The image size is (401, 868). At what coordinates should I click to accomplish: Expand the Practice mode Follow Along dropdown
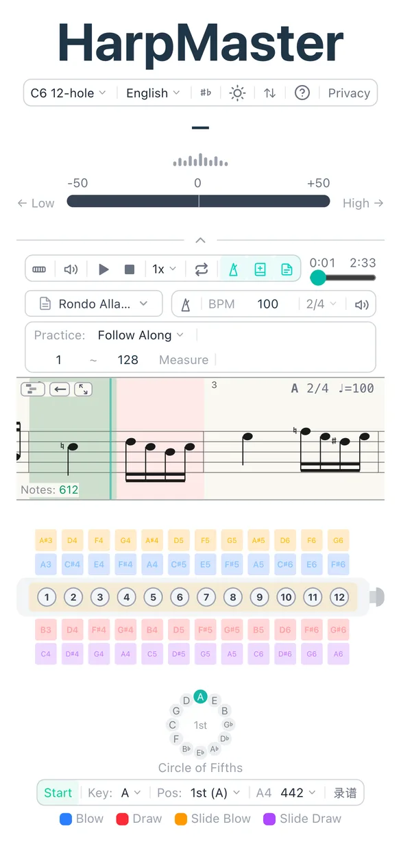pyautogui.click(x=140, y=335)
